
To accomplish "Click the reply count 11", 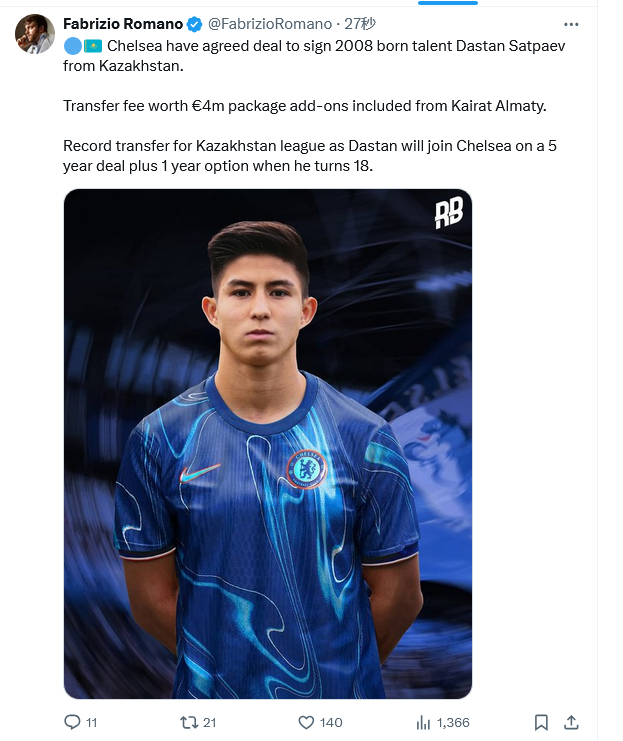I will point(92,723).
